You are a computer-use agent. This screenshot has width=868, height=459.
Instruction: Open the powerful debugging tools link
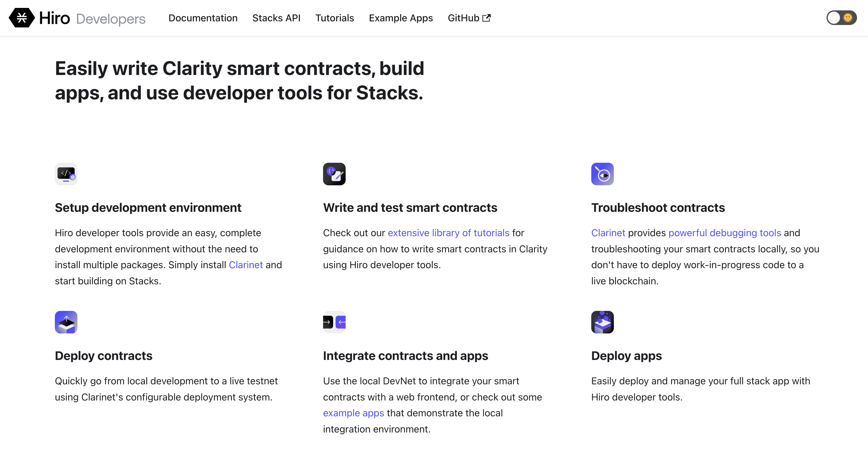(724, 233)
